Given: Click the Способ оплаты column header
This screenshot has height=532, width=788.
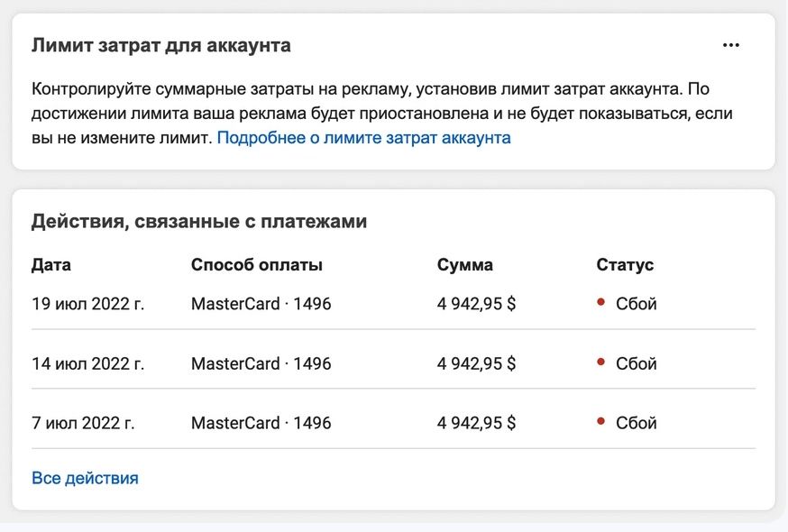Looking at the screenshot, I should pyautogui.click(x=257, y=265).
